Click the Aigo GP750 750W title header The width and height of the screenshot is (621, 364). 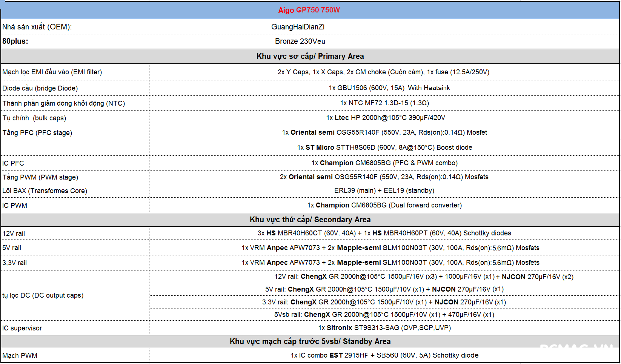click(309, 10)
